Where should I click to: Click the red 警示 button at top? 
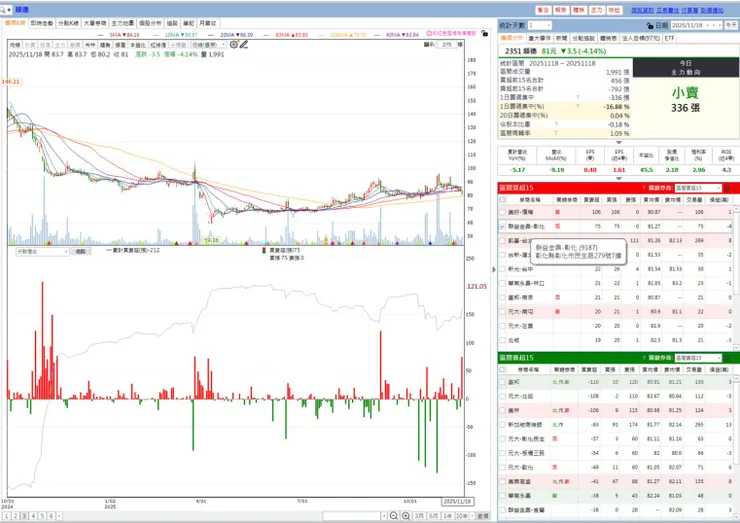543,10
